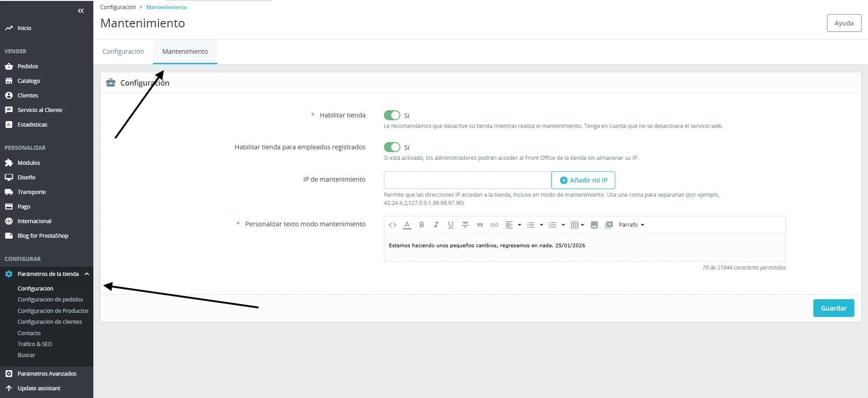Open the insert table dropdown
Image resolution: width=868 pixels, height=398 pixels.
(577, 225)
